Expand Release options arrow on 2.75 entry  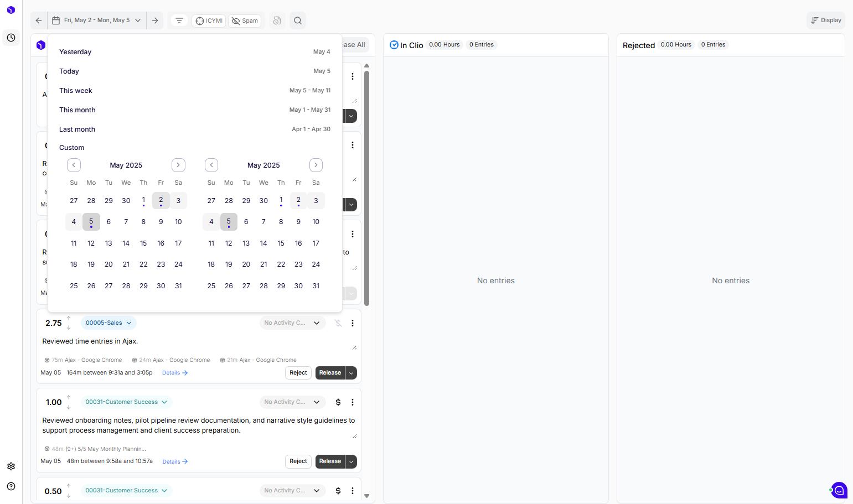tap(351, 373)
